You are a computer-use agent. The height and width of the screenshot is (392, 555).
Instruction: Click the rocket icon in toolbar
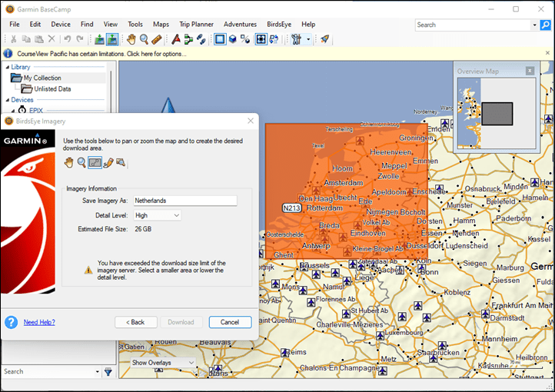point(324,39)
